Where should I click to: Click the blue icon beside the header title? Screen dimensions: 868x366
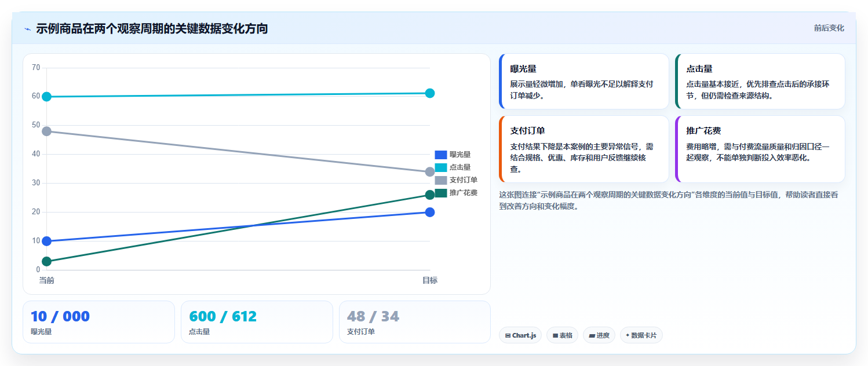point(27,29)
